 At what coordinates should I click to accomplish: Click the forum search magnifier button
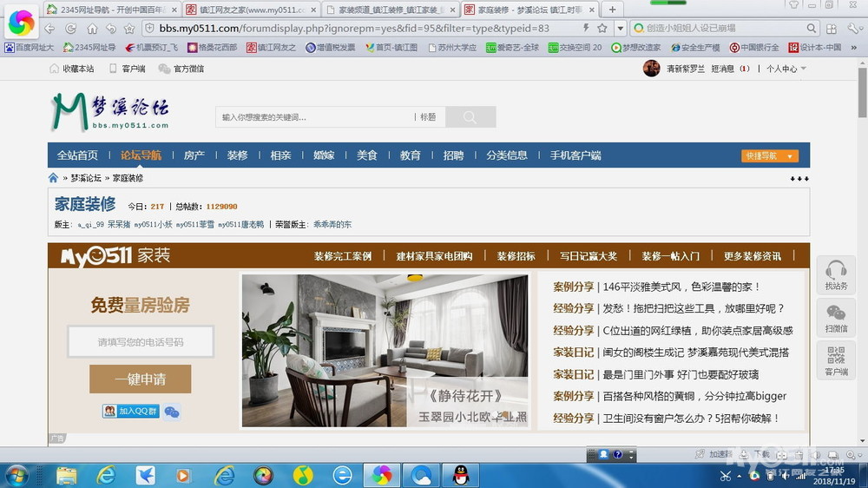tap(470, 117)
